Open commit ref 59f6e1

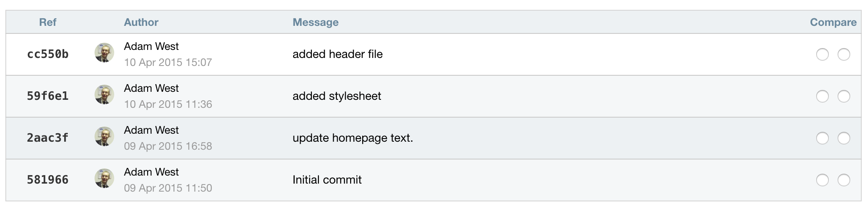click(x=48, y=96)
